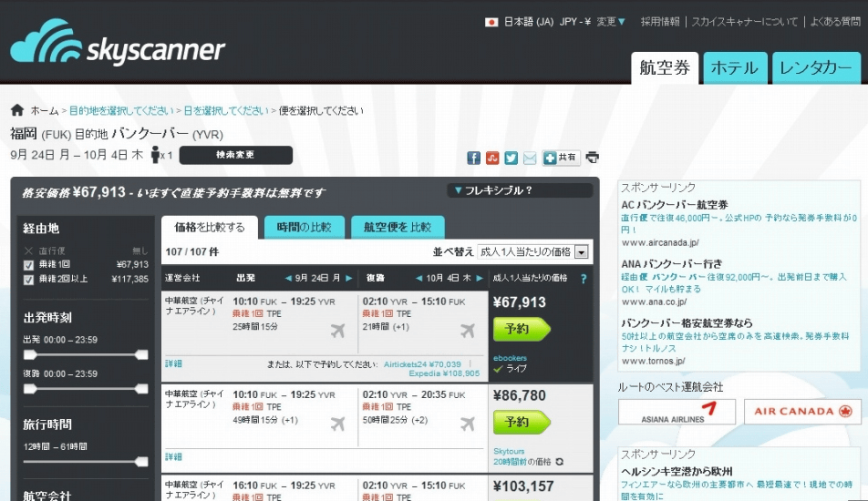Click the 旅行時間 duration slider handle
This screenshot has height=501, width=868.
point(141,462)
